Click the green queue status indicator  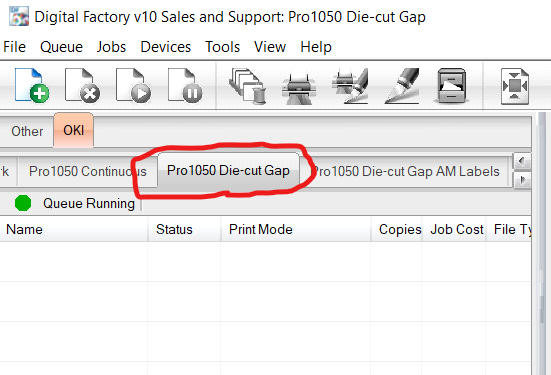click(x=23, y=203)
